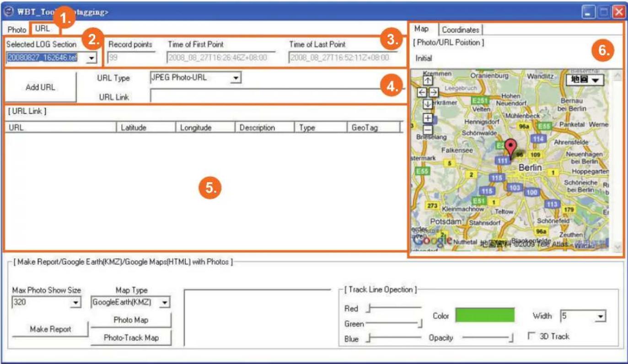
Task: Open the URL Type dropdown
Action: [x=235, y=78]
